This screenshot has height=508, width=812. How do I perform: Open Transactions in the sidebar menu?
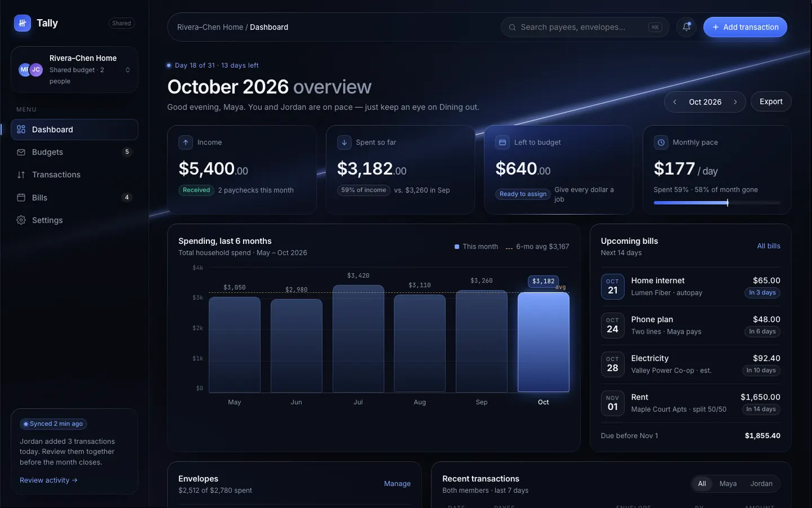(x=74, y=175)
